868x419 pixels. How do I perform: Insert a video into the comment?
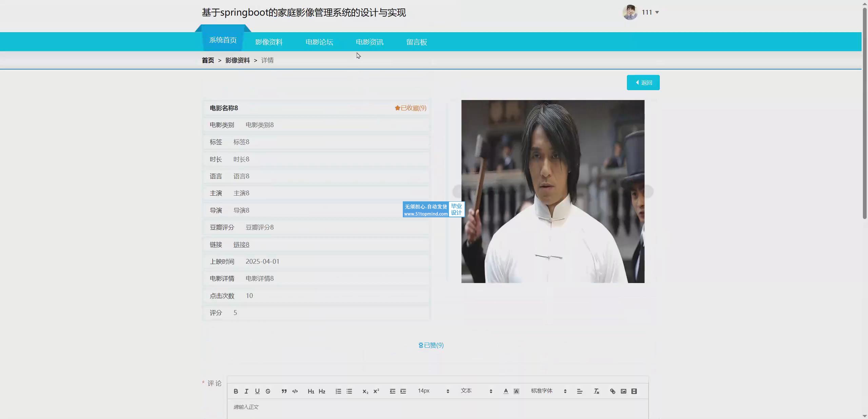tap(634, 391)
